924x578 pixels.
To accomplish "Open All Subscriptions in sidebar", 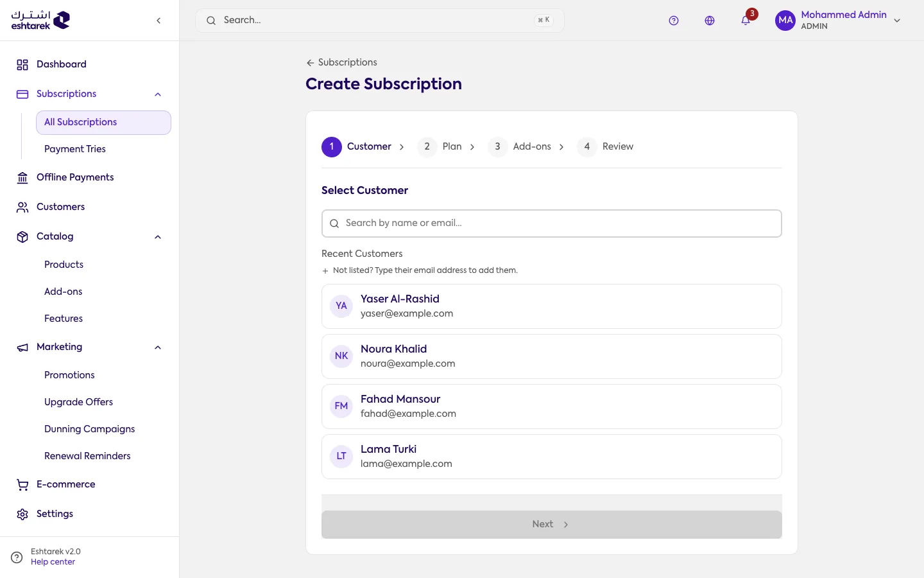I will [104, 123].
